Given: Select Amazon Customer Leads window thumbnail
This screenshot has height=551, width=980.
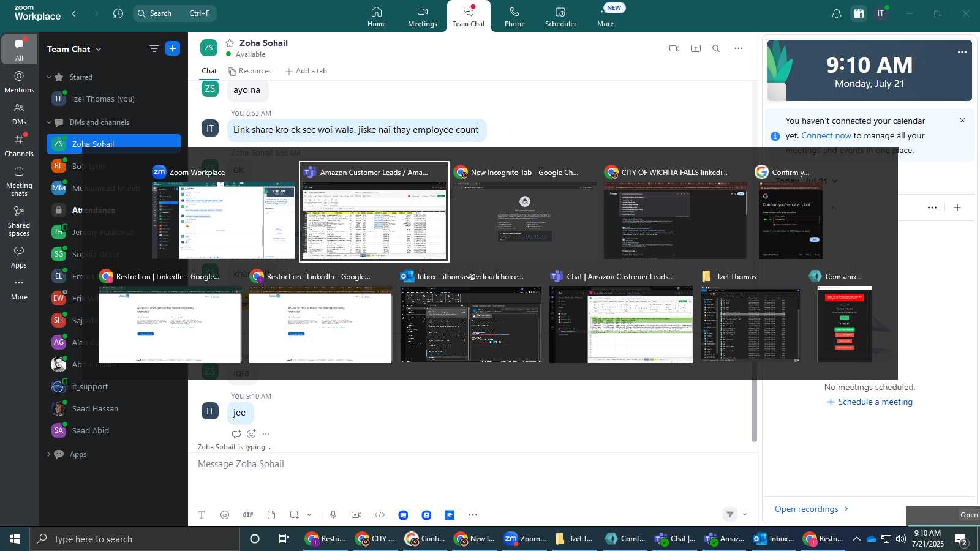Looking at the screenshot, I should point(374,212).
